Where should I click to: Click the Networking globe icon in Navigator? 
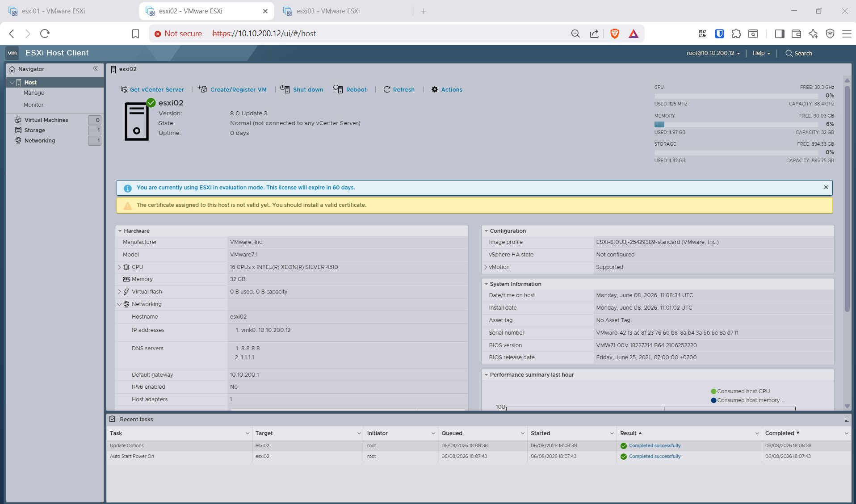pos(18,140)
